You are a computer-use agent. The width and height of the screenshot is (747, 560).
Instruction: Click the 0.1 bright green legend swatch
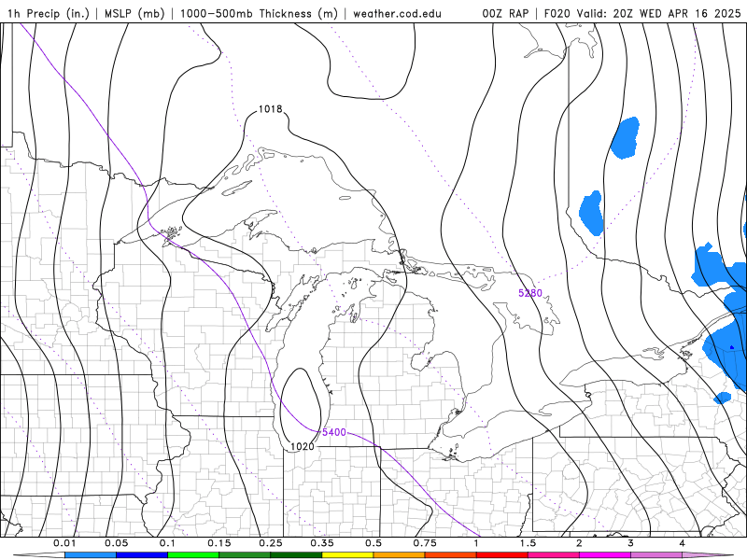pyautogui.click(x=193, y=554)
